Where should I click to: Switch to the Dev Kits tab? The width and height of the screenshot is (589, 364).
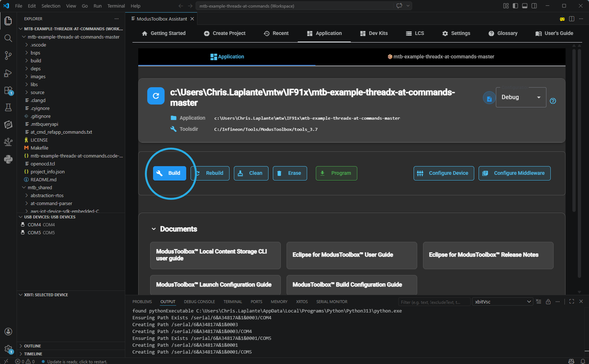(x=374, y=33)
